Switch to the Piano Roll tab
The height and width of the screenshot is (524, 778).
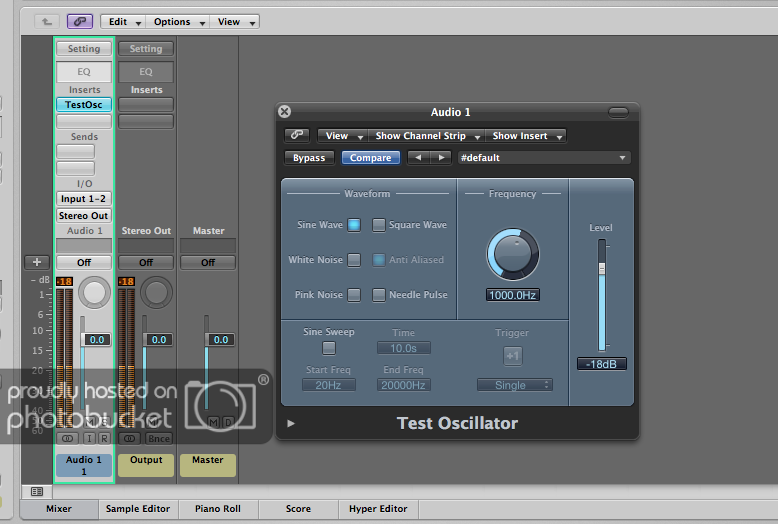click(216, 509)
